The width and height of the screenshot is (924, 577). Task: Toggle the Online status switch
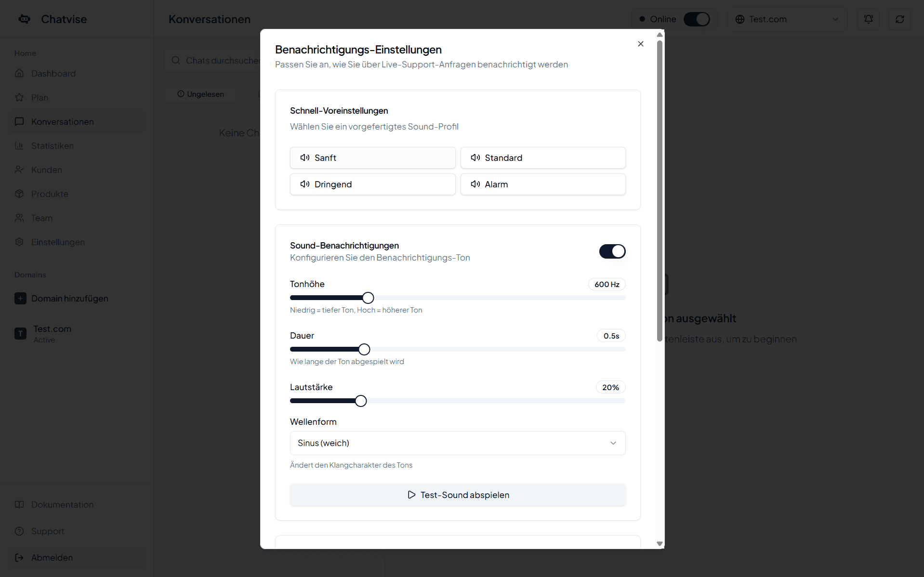[x=697, y=19]
